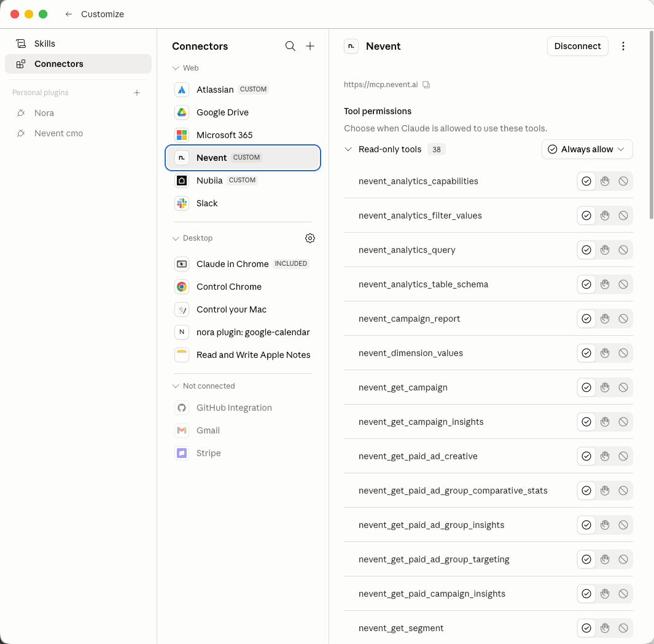The image size is (654, 644).
Task: Open the Gmail connector
Action: click(x=243, y=430)
